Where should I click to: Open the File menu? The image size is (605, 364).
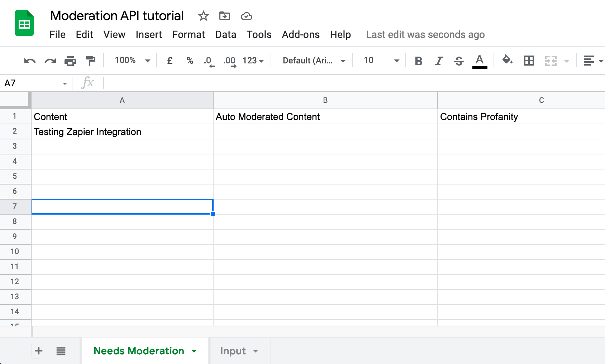click(57, 34)
